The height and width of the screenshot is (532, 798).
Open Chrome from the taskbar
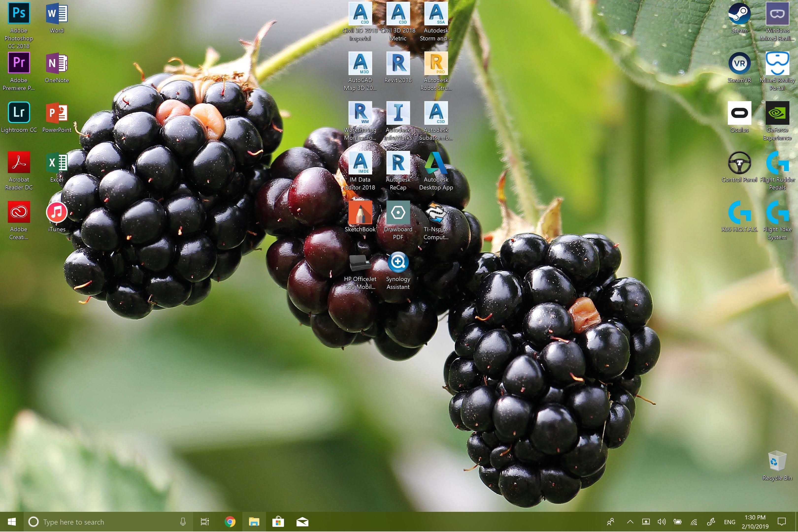tap(230, 522)
